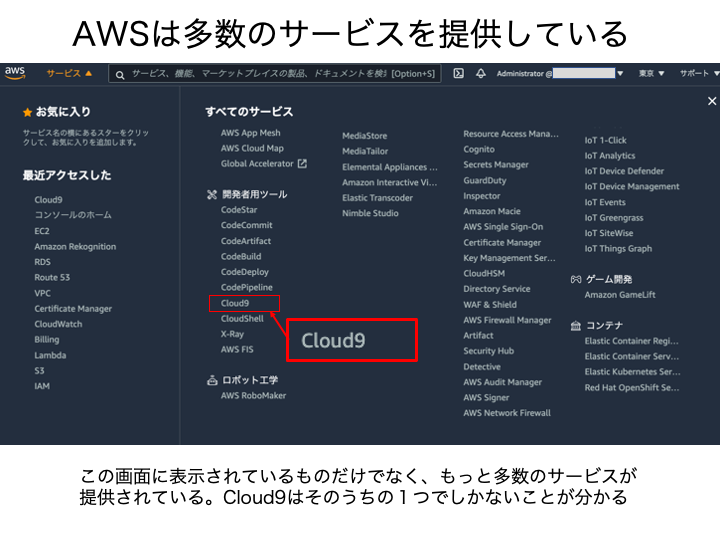This screenshot has height=540, width=720.
Task: Open the notifications bell icon
Action: click(481, 73)
